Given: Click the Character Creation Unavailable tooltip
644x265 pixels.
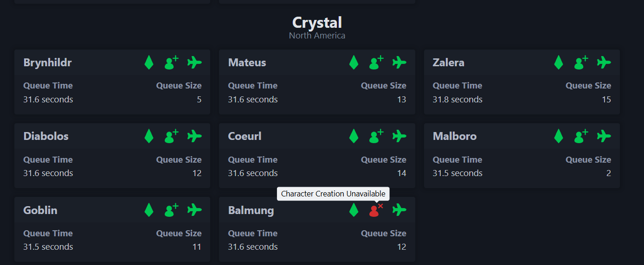Looking at the screenshot, I should coord(333,194).
